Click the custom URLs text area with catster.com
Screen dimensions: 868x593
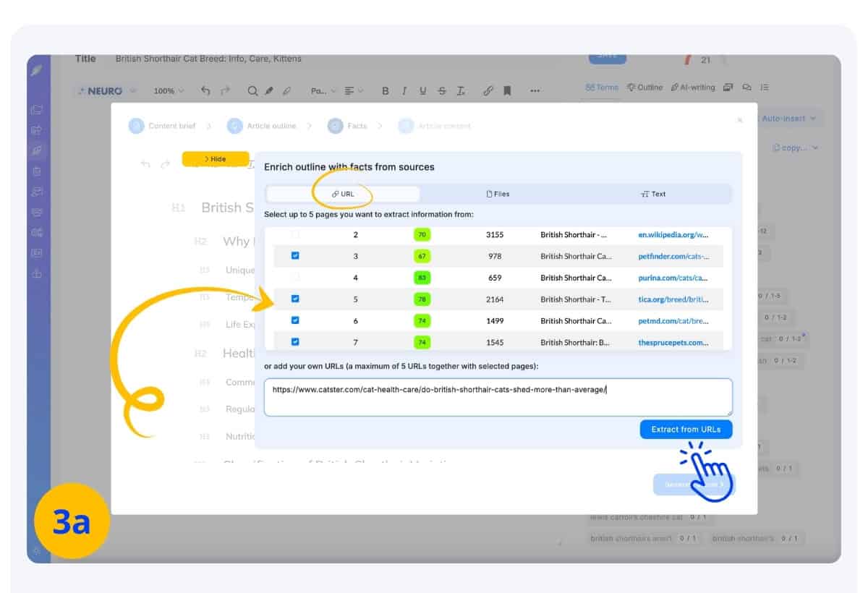pyautogui.click(x=498, y=397)
